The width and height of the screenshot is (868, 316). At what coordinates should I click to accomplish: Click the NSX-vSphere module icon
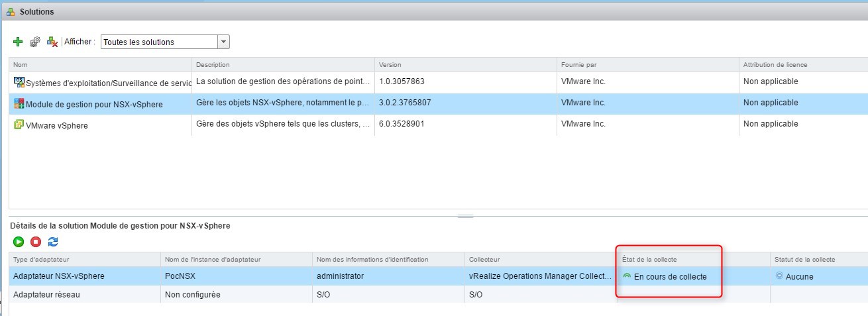(19, 103)
